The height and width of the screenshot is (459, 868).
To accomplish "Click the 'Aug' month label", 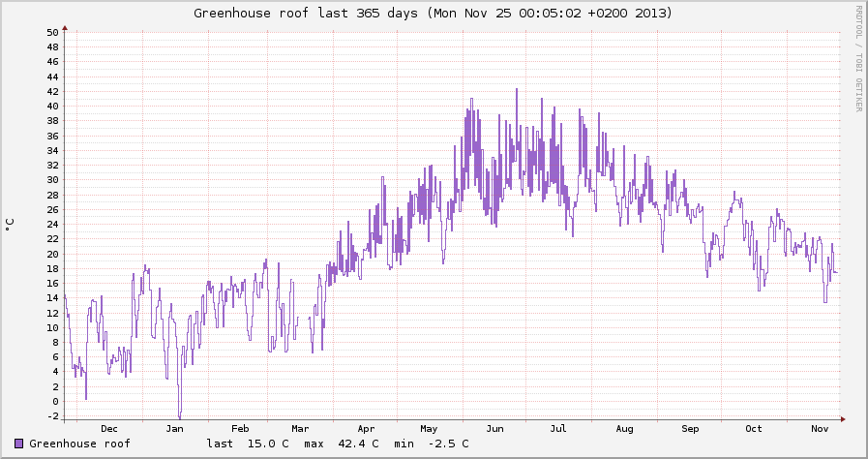I will tap(624, 429).
